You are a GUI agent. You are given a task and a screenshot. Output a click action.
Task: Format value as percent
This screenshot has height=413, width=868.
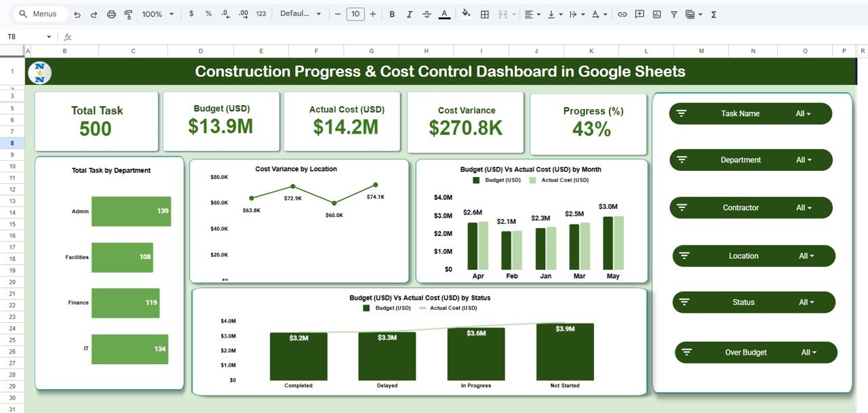[207, 14]
